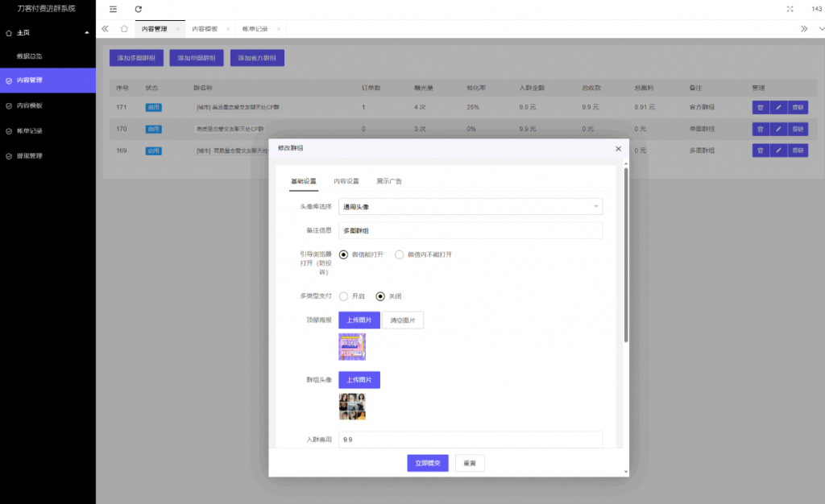Select 微信能打开 radio option
The height and width of the screenshot is (504, 825).
pyautogui.click(x=343, y=254)
